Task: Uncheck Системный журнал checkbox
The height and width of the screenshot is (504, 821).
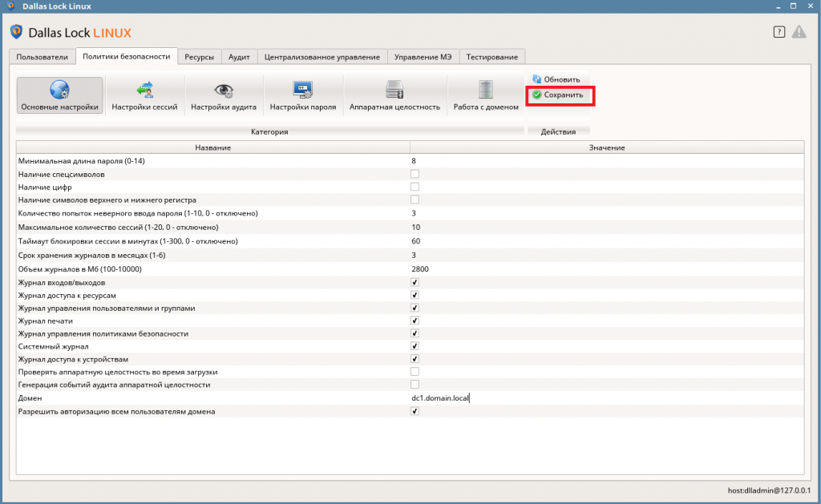Action: pyautogui.click(x=415, y=346)
